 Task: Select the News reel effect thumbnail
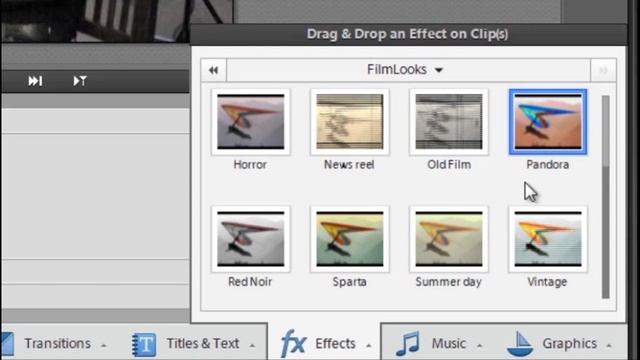tap(350, 122)
